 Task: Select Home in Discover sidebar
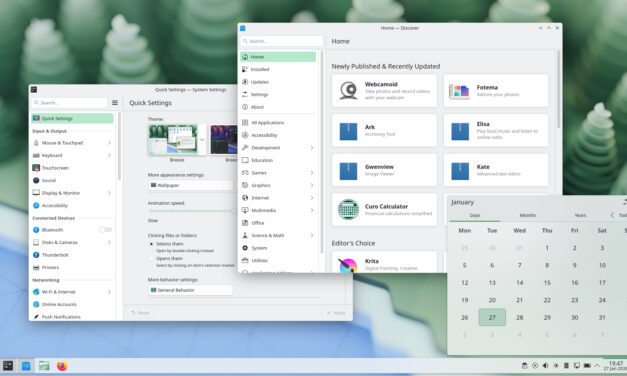click(278, 57)
